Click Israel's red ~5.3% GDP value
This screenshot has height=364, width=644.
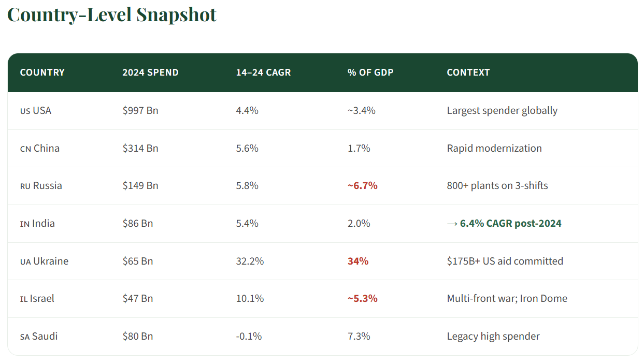pyautogui.click(x=362, y=298)
